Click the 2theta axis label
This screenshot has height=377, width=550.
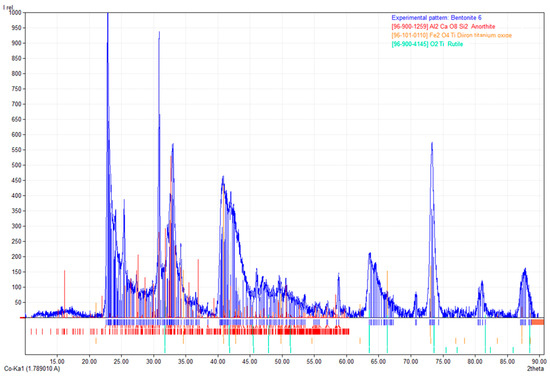pos(536,369)
